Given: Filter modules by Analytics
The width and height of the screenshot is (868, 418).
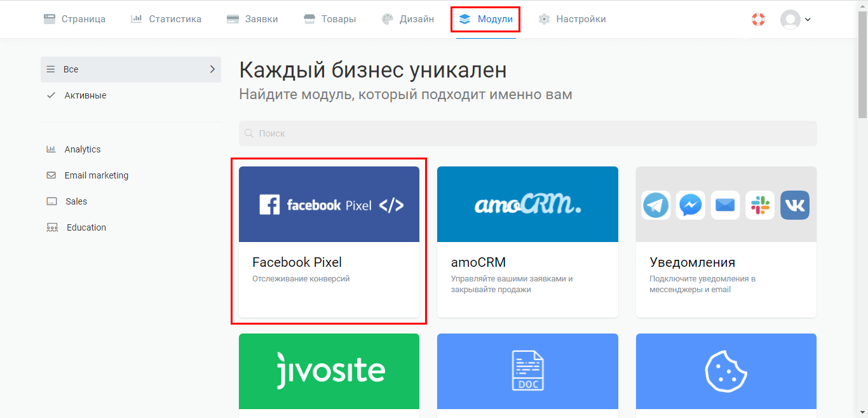Looking at the screenshot, I should 83,149.
